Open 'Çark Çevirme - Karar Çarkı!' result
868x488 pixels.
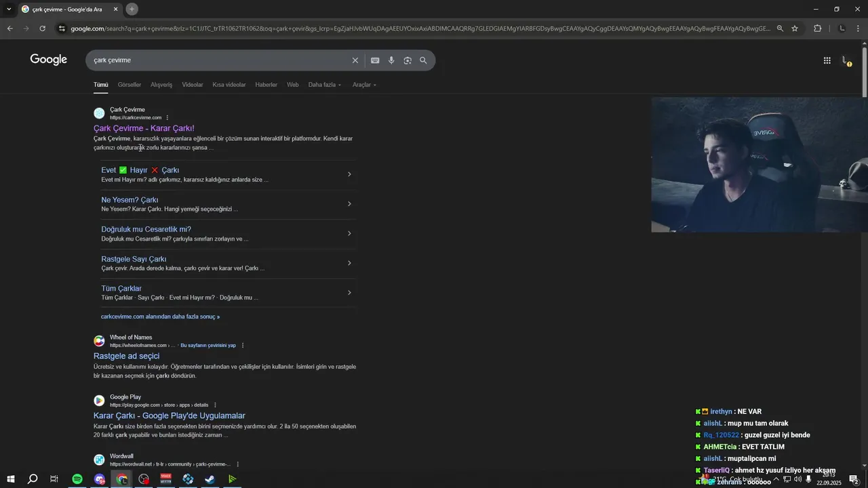click(144, 128)
